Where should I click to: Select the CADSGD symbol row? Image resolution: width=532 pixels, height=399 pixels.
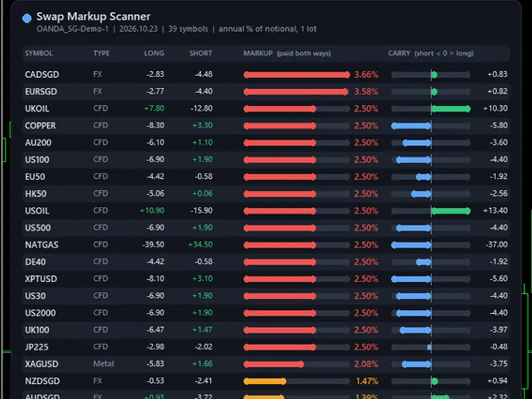click(x=266, y=74)
